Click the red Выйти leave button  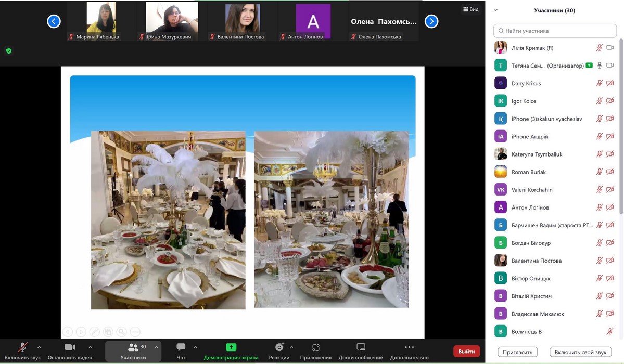[x=466, y=352]
